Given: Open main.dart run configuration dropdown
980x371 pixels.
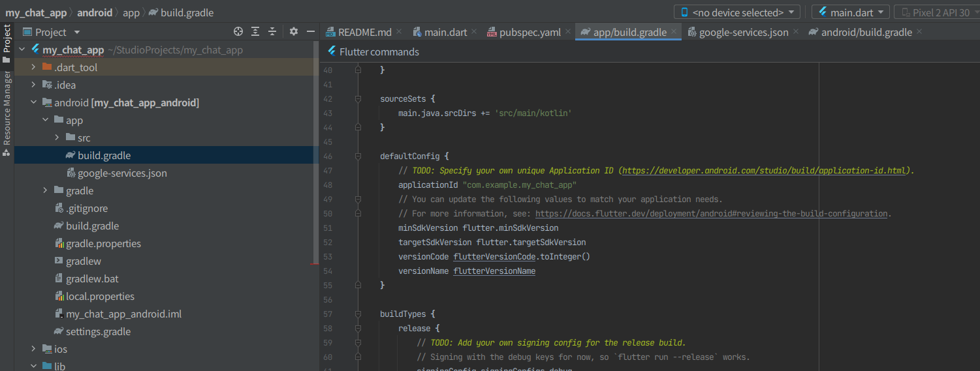Looking at the screenshot, I should tap(851, 12).
